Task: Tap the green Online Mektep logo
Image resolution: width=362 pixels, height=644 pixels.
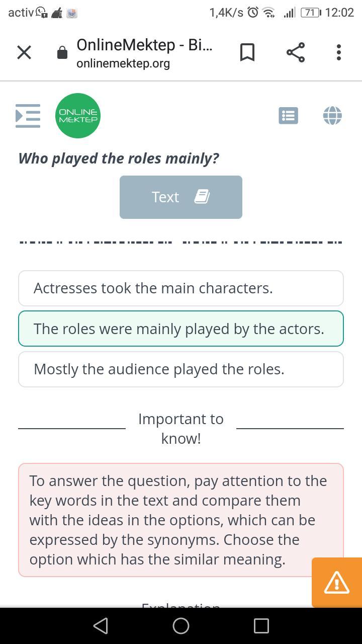Action: [78, 116]
